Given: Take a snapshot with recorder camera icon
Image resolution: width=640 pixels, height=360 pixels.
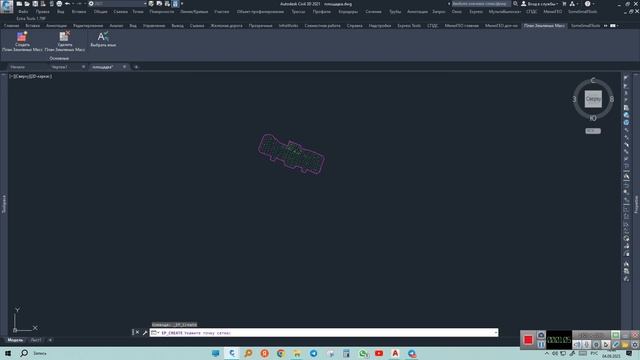Looking at the screenshot, I should pyautogui.click(x=541, y=335).
